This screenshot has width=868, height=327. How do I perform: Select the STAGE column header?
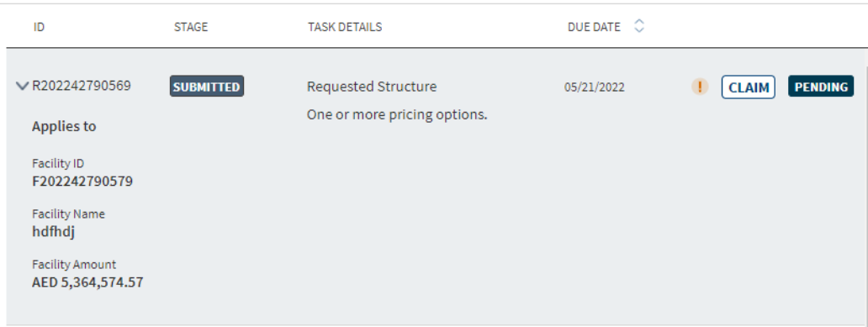(191, 27)
